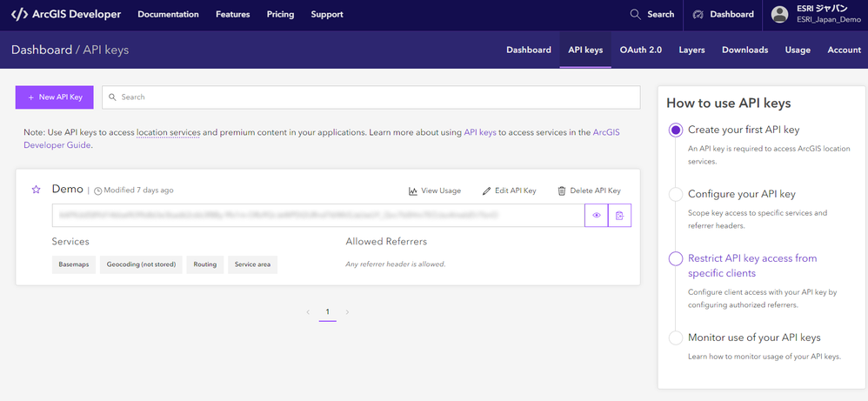Click the Any referrer header is allowed text
868x401 pixels.
point(395,264)
